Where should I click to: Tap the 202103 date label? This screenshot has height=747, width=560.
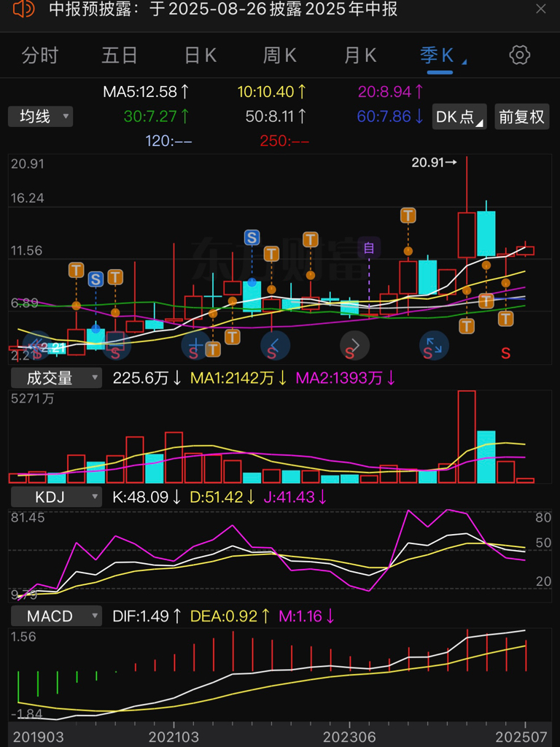tap(174, 737)
